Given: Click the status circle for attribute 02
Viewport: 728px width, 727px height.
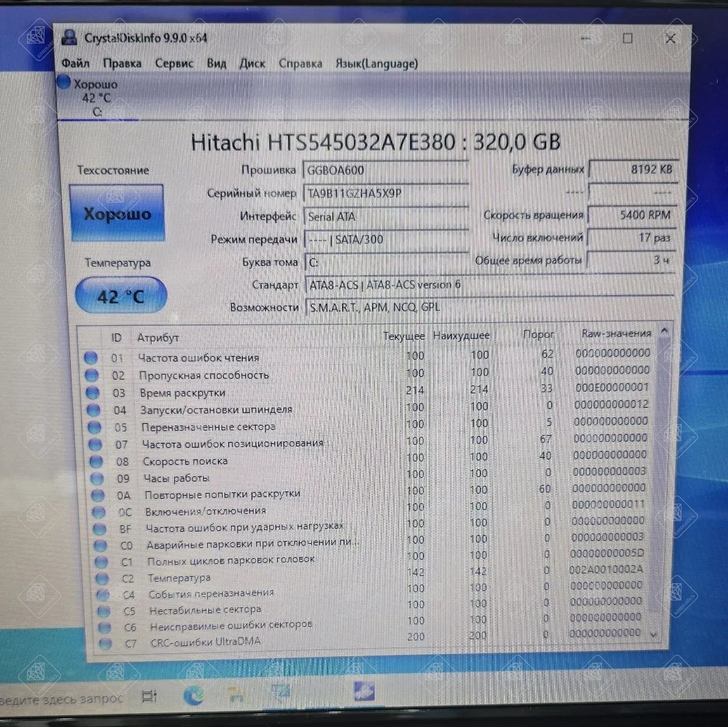Looking at the screenshot, I should (91, 375).
